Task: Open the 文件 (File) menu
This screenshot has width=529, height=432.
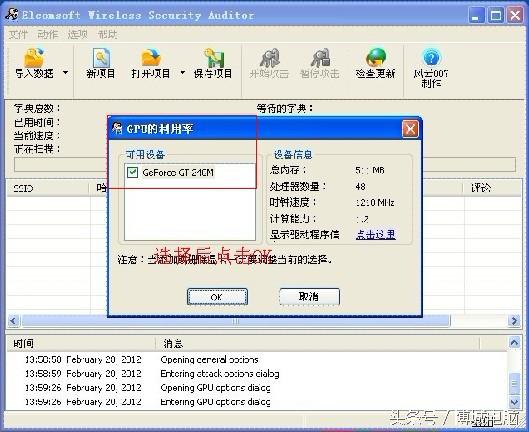Action: tap(18, 34)
